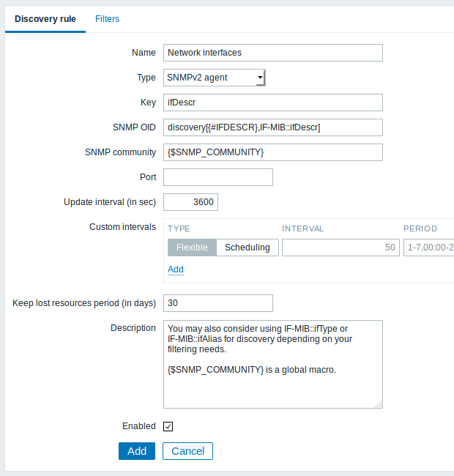Viewport: 454px width, 476px height.
Task: Toggle the Enabled checkbox
Action: pyautogui.click(x=168, y=426)
